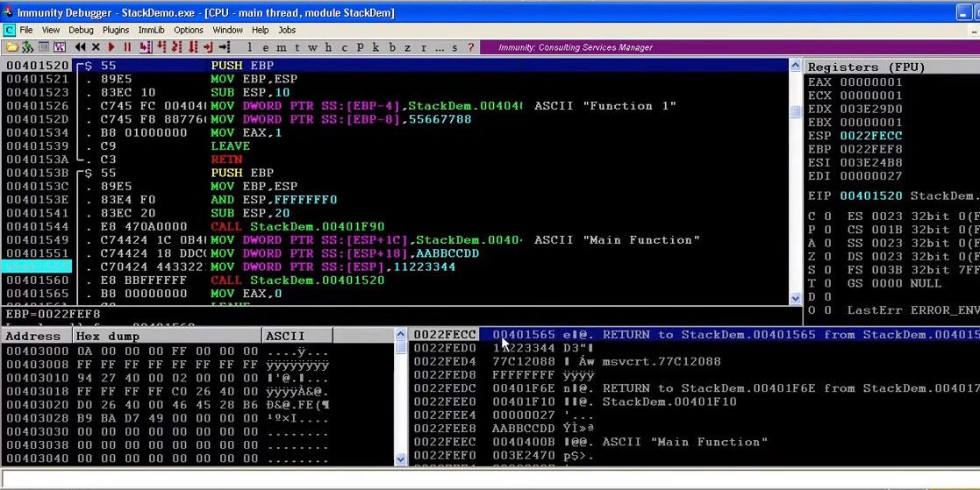This screenshot has width=980, height=490.
Task: Click the 'Address' column header in dump pane
Action: click(36, 336)
